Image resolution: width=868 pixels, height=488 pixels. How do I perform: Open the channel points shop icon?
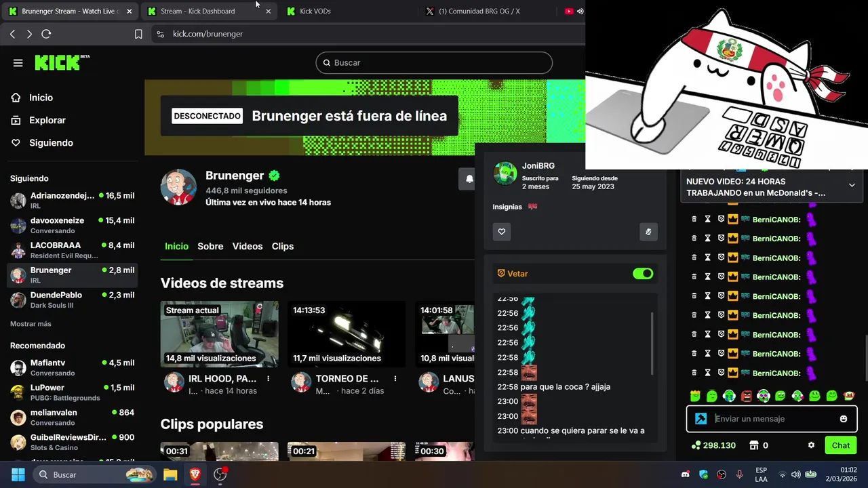[x=753, y=445]
